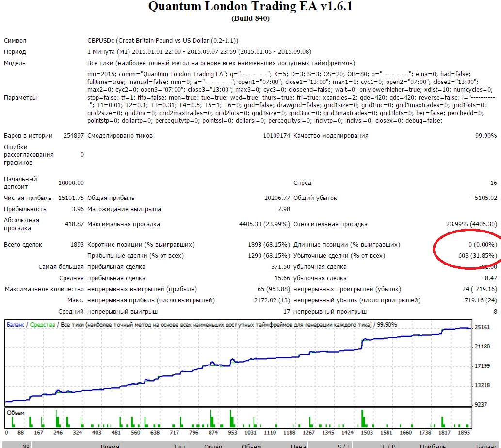Click the Начальный депозит value 10000.00
The height and width of the screenshot is (448, 501).
tap(71, 183)
